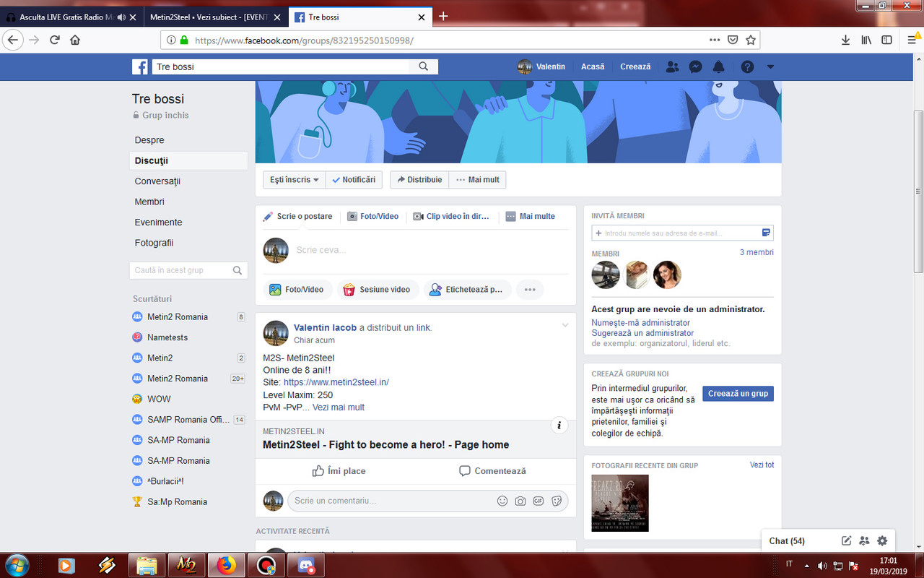Open post options chevron on Valentin Iacob post
The height and width of the screenshot is (578, 924).
tap(565, 326)
